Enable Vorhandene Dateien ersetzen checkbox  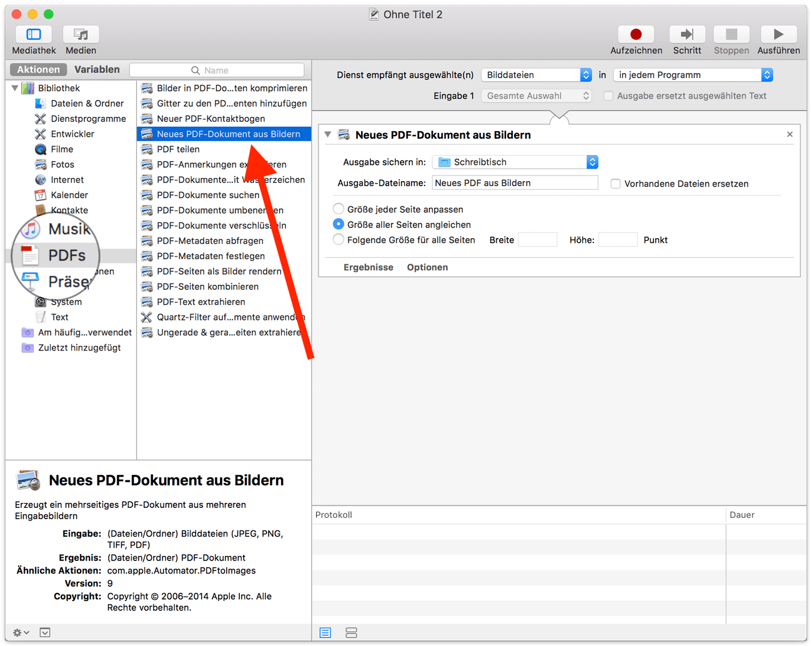616,184
